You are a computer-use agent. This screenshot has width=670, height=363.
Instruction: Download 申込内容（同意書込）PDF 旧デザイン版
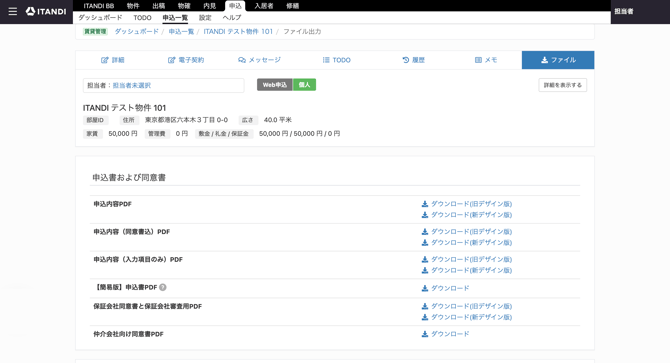[x=467, y=232]
